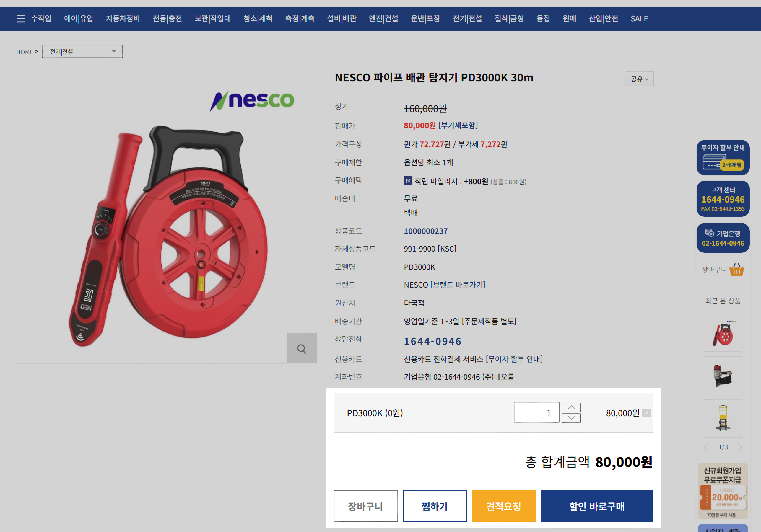This screenshot has height=532, width=761.
Task: Open the 산업|안전 category
Action: coord(603,19)
